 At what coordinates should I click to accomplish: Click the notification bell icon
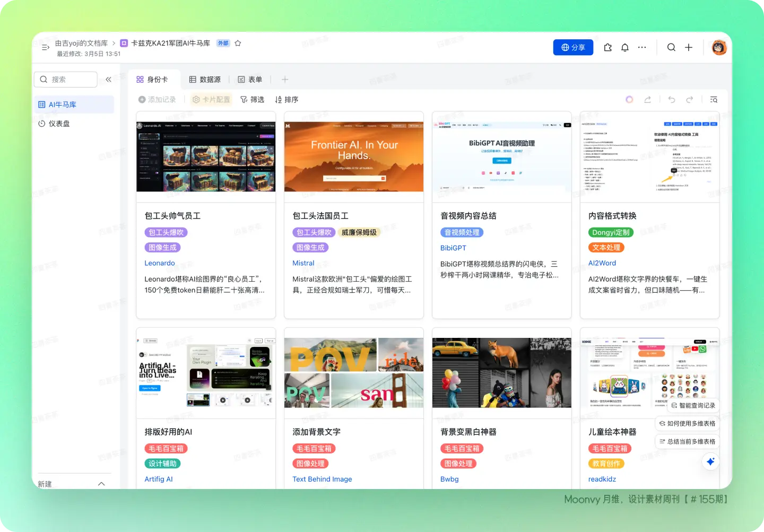625,47
